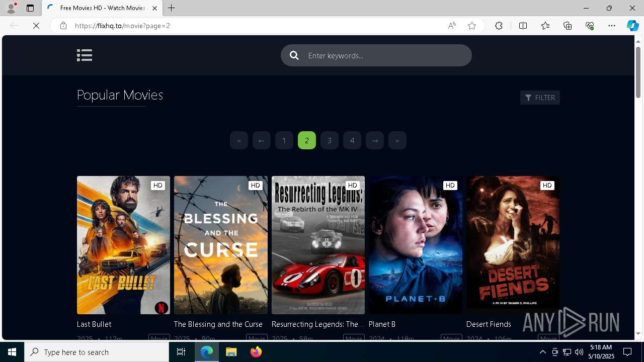Open network icon in system tray

567,352
